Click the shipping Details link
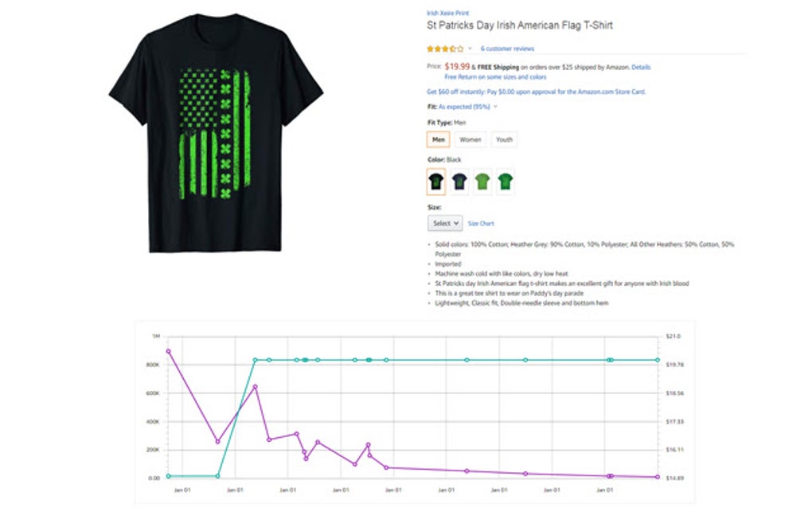 641,68
